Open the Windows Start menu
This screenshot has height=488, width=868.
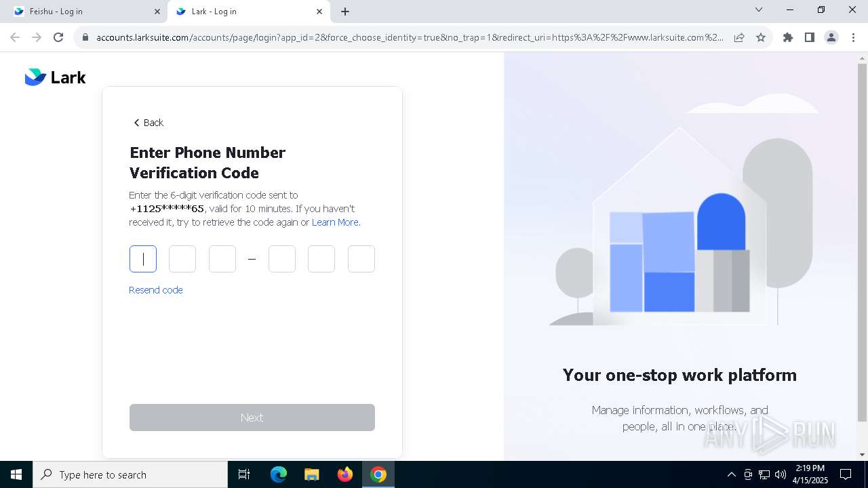(16, 474)
